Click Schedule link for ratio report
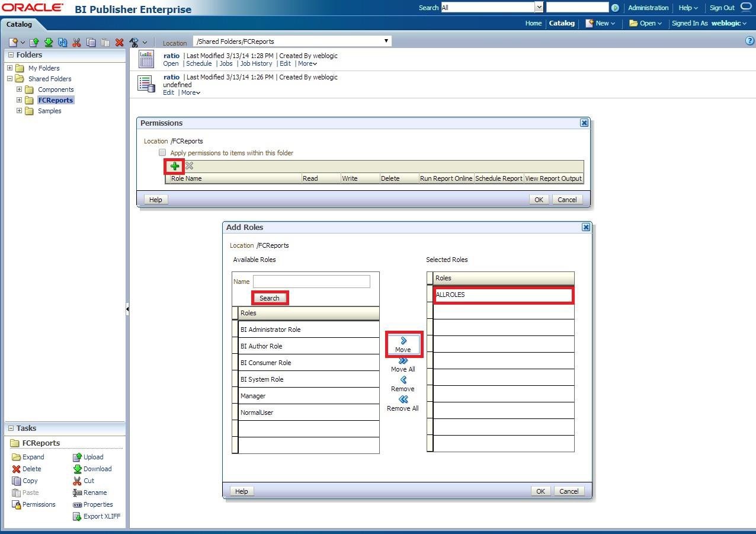Image resolution: width=756 pixels, height=534 pixels. (x=198, y=63)
